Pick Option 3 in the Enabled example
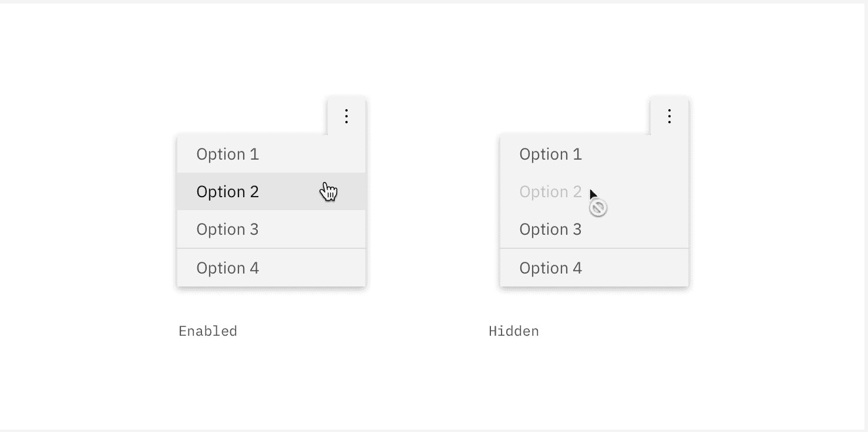The width and height of the screenshot is (868, 432). tap(228, 230)
